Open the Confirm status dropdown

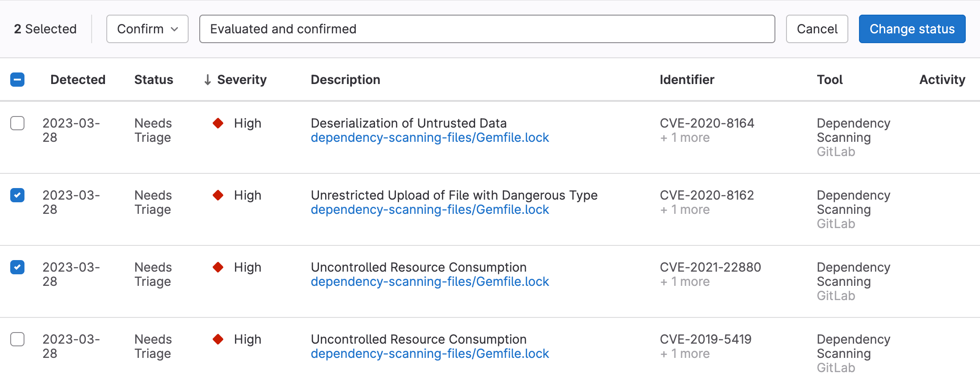(147, 29)
